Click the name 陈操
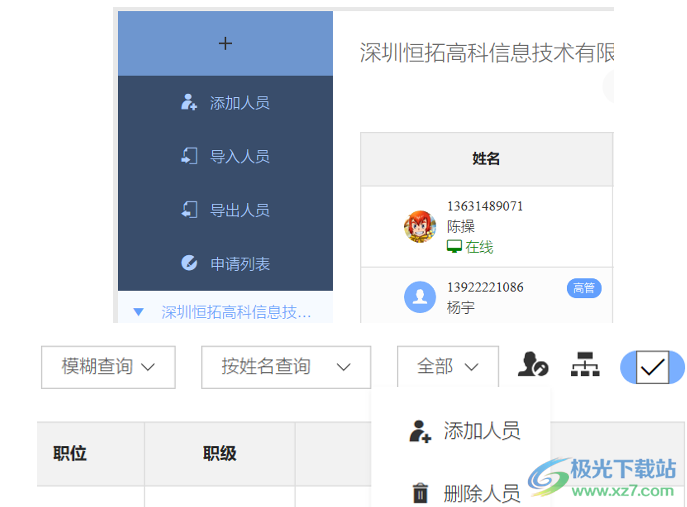This screenshot has height=507, width=687. point(461,227)
